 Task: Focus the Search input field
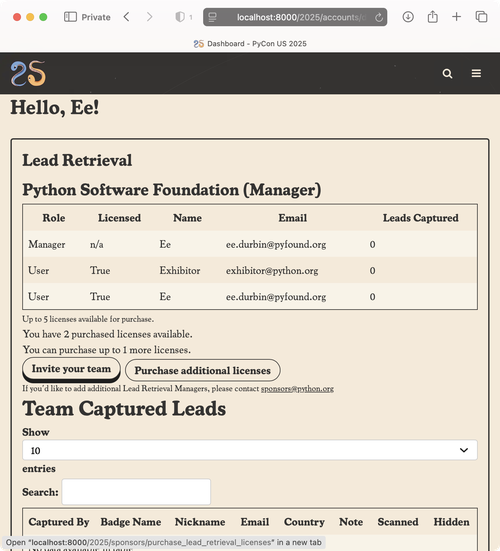click(x=136, y=492)
